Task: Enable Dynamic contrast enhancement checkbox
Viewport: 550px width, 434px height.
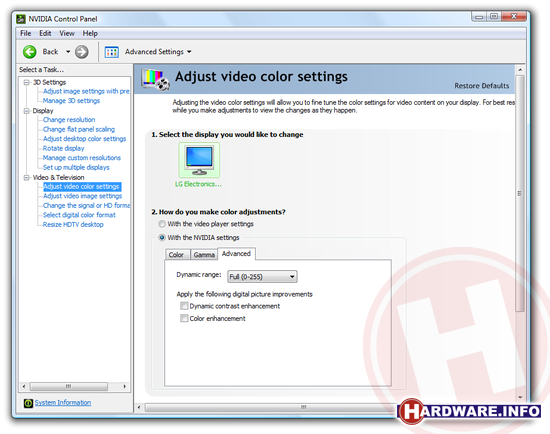Action: pyautogui.click(x=184, y=306)
